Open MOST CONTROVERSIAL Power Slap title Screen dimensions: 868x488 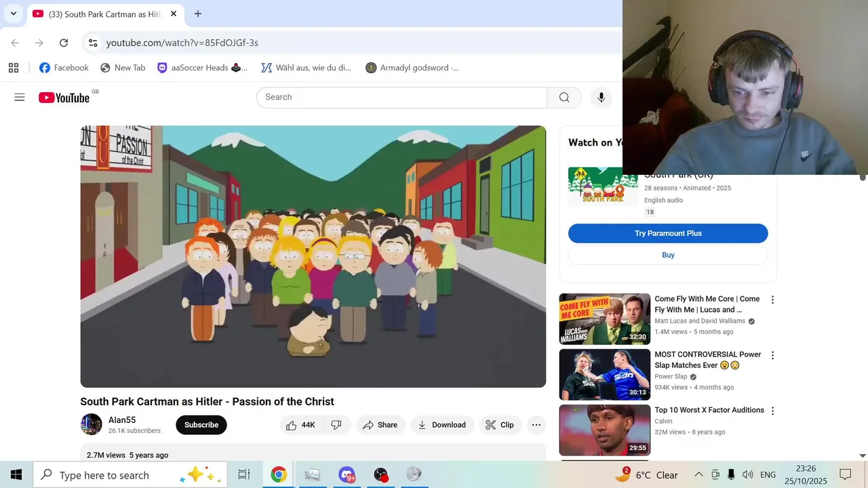708,360
